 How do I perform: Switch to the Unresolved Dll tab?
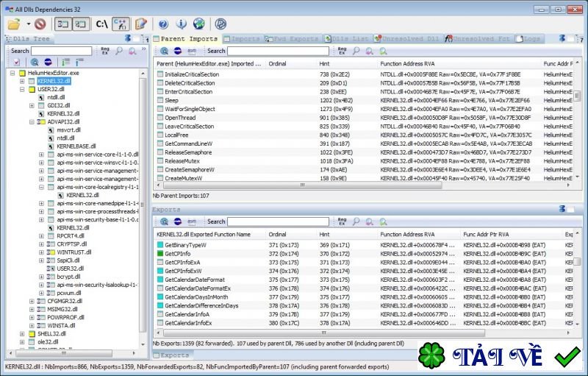point(407,39)
